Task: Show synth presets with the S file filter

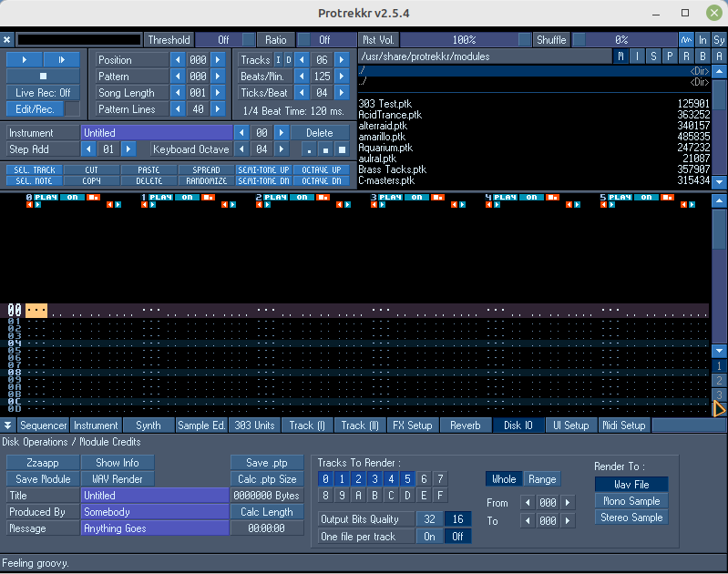Action: click(x=653, y=56)
